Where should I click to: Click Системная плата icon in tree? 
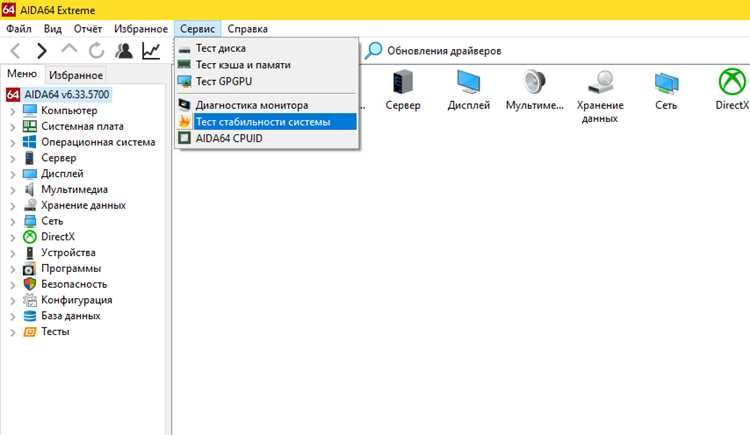point(30,126)
